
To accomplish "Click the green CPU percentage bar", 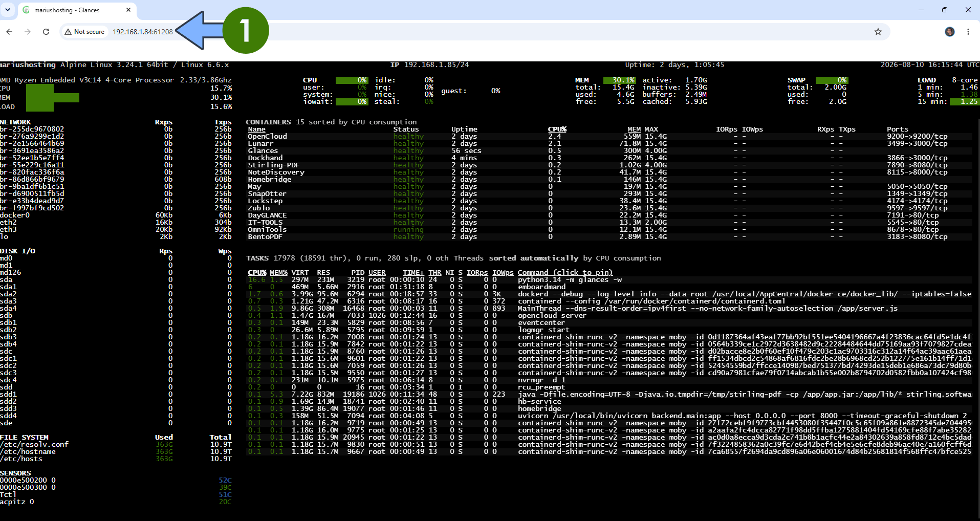I will (352, 80).
